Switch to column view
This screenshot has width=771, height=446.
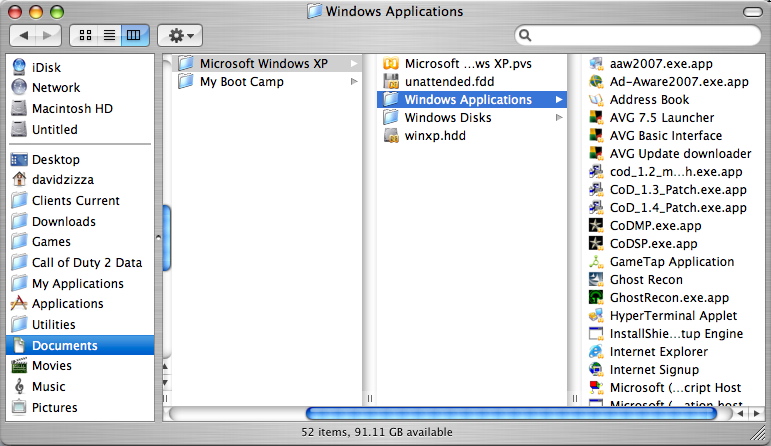(x=134, y=35)
